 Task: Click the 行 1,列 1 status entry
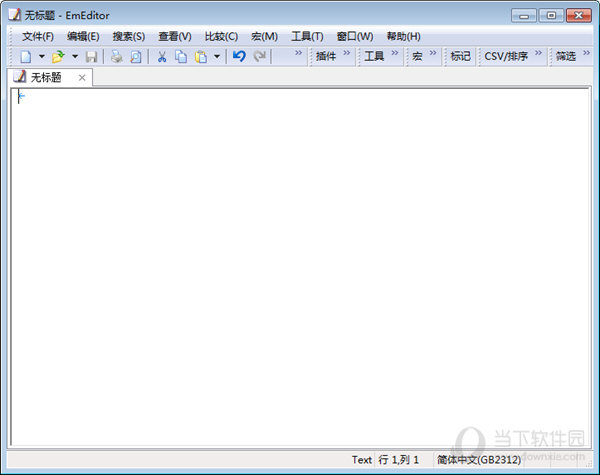click(398, 460)
